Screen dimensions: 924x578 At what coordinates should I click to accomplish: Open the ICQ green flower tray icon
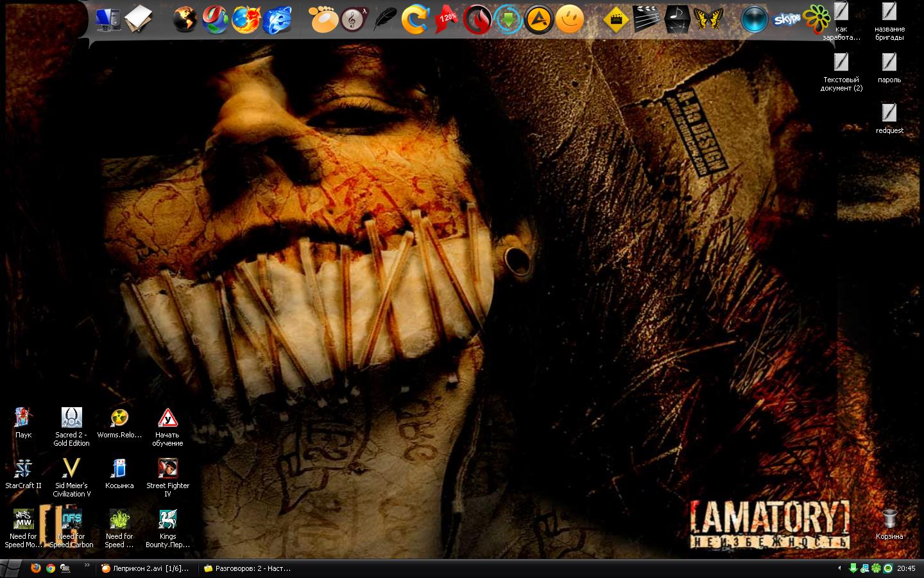coord(877,568)
